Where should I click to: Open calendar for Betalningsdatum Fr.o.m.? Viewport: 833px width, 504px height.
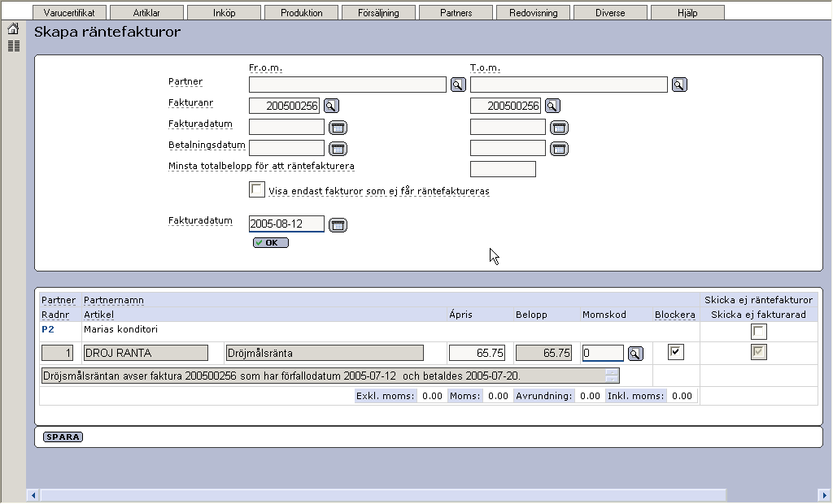[x=338, y=149]
